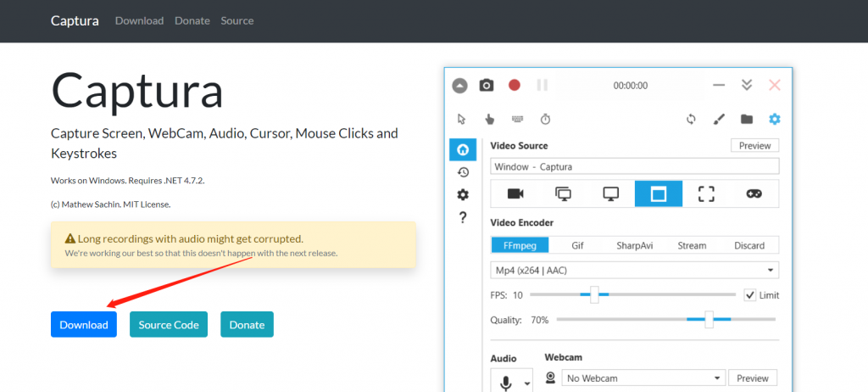Screen dimensions: 868x392
Task: Select webcam-only video source icon
Action: 515,193
